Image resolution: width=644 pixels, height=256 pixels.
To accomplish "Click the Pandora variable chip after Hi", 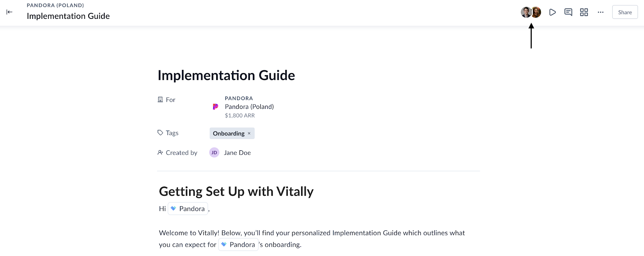I will click(188, 209).
